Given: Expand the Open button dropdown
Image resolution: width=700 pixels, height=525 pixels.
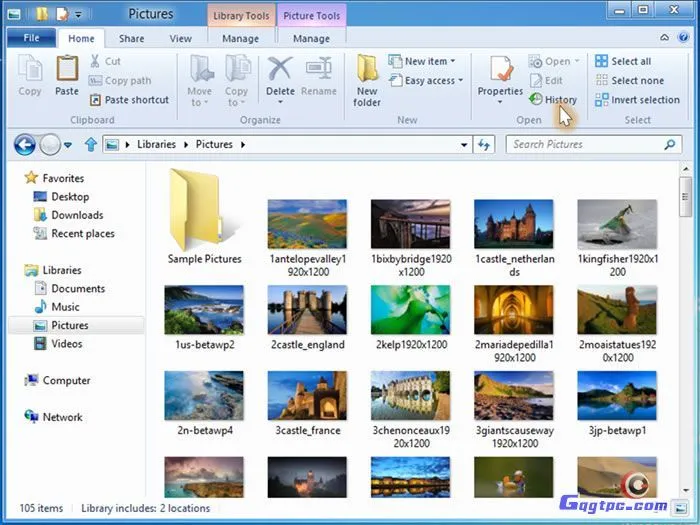Looking at the screenshot, I should [576, 61].
